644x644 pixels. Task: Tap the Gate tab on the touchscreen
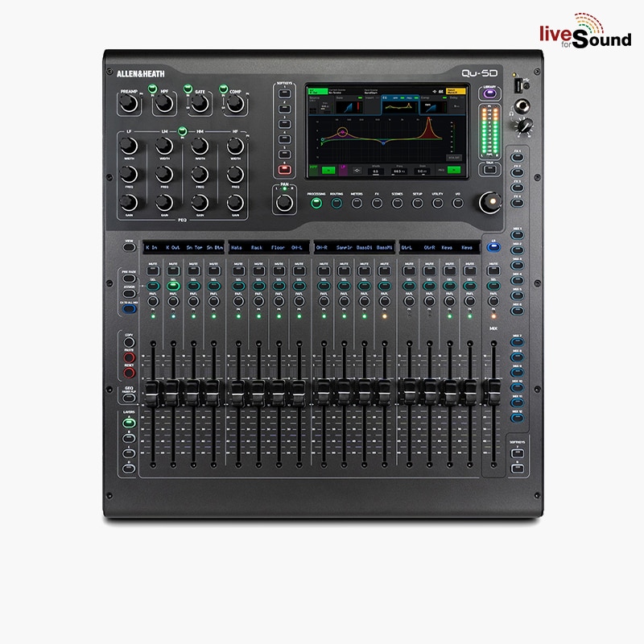pos(349,106)
